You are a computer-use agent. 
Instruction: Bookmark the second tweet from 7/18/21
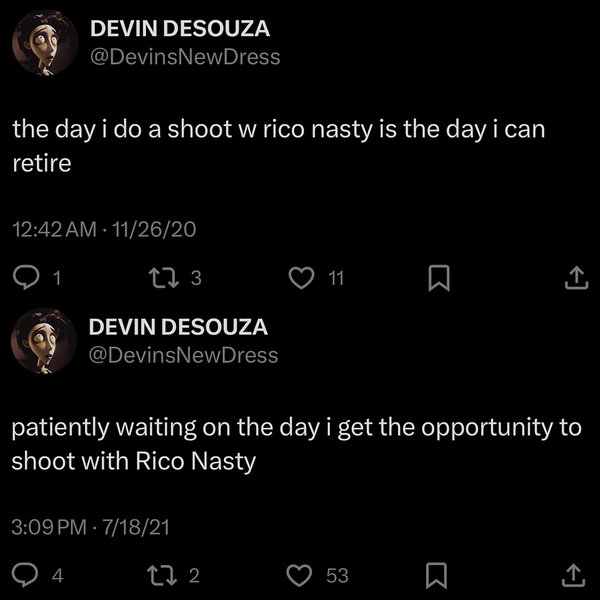(437, 574)
